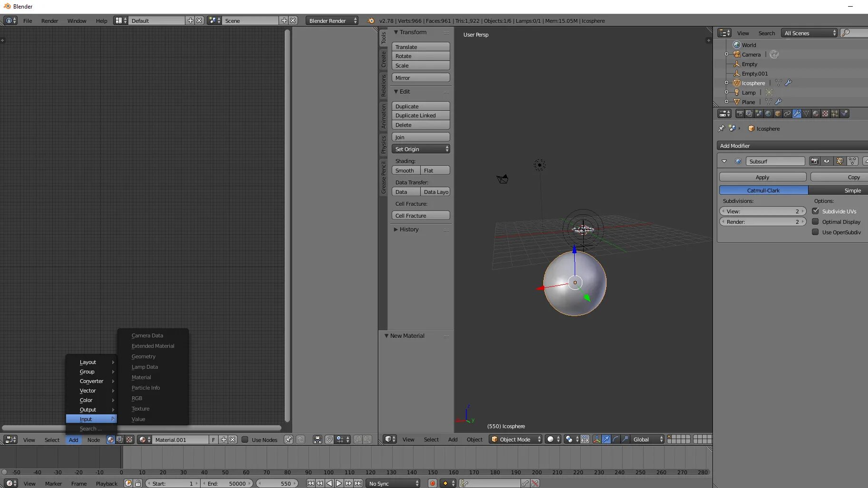Open the No Sync playback dropdown

(393, 483)
